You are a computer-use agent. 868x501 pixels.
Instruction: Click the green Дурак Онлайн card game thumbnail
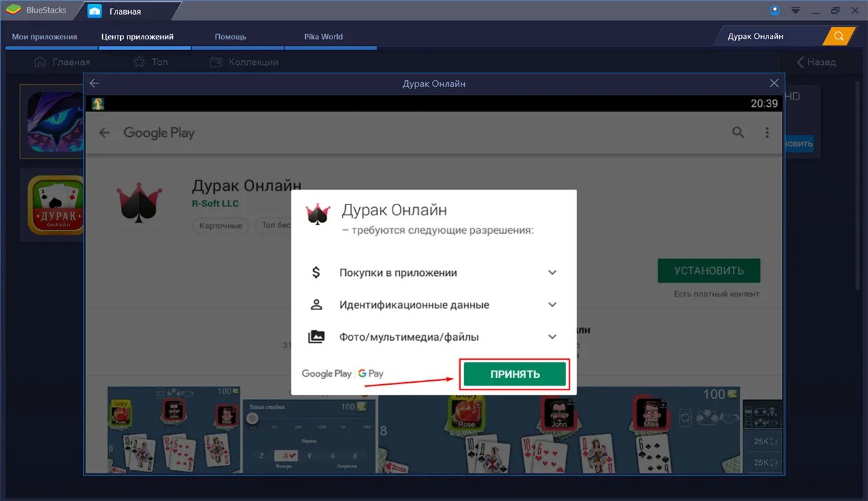click(x=55, y=204)
